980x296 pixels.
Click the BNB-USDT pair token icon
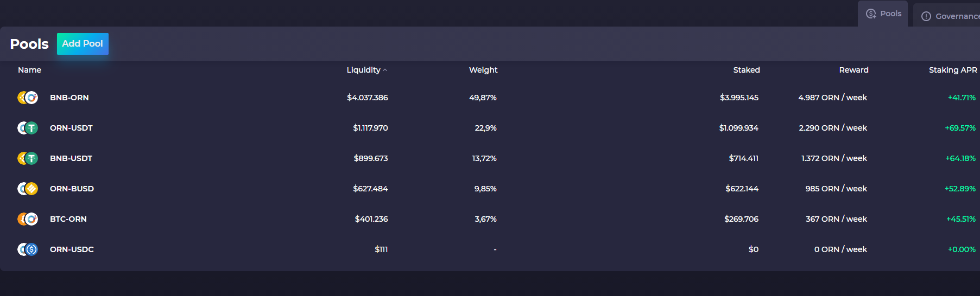[28, 158]
